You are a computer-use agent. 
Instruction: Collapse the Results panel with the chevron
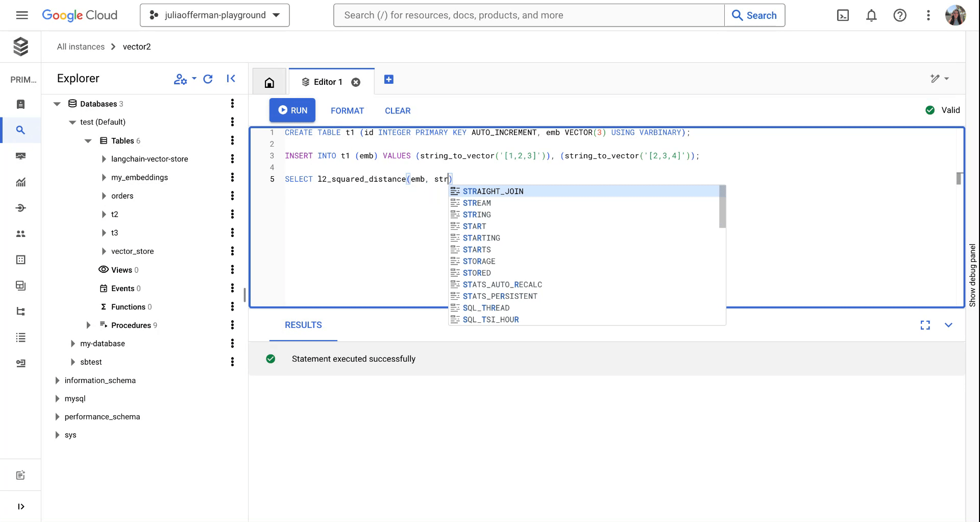tap(948, 325)
